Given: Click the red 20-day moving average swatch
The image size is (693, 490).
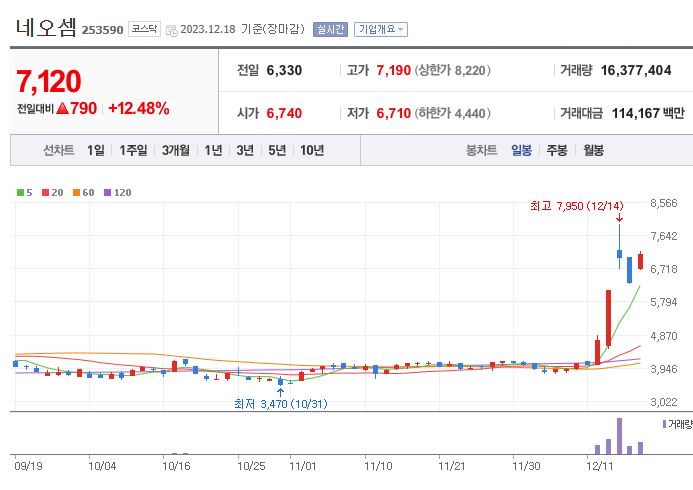Looking at the screenshot, I should 46,193.
